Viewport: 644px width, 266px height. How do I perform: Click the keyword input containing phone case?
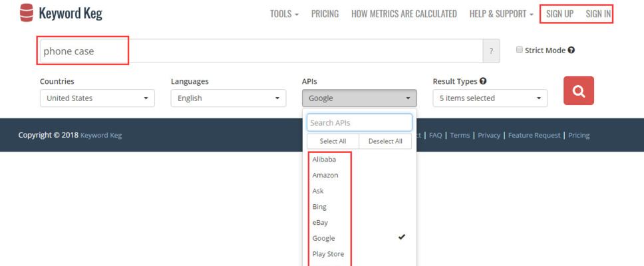(x=261, y=51)
